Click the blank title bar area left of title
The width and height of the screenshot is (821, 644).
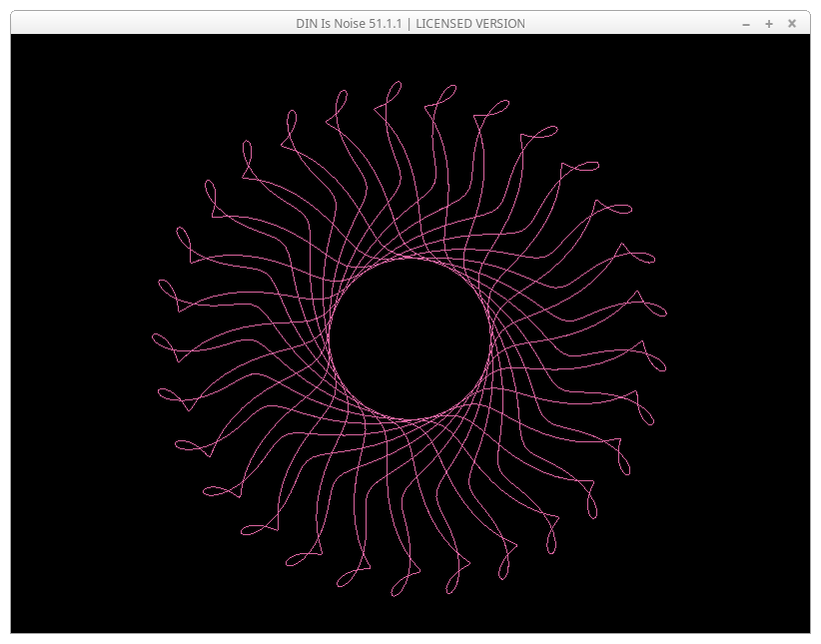tap(150, 24)
